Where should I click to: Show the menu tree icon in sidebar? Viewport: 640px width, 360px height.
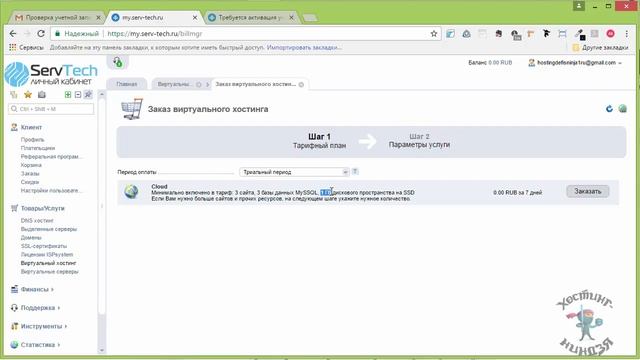tap(14, 95)
